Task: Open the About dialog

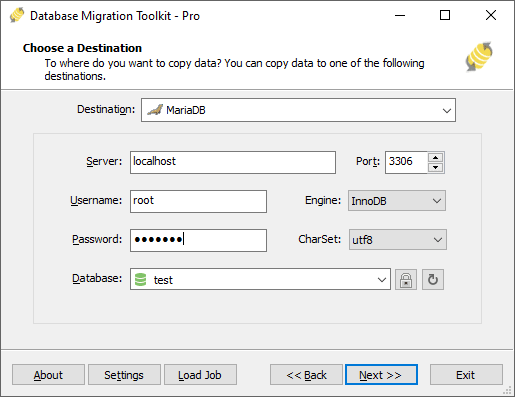Action: tap(48, 375)
